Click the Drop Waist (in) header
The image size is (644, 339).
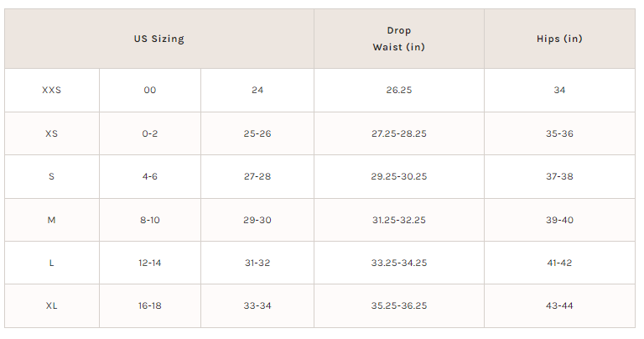tap(399, 39)
